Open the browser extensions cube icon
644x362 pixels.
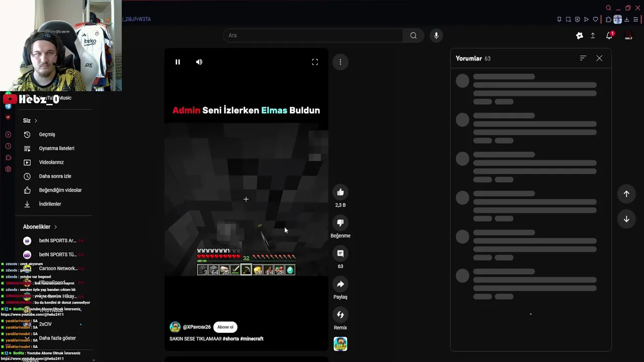(608, 20)
